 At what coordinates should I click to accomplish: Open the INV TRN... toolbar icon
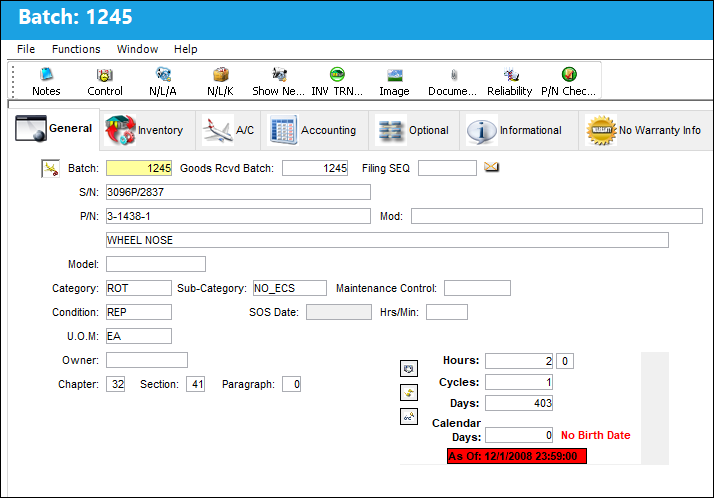[x=337, y=81]
